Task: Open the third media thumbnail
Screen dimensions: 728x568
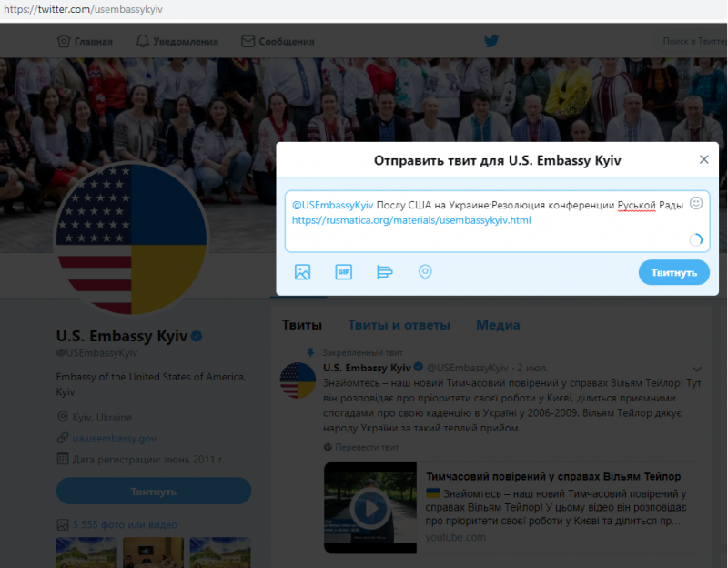Action: pos(220,553)
